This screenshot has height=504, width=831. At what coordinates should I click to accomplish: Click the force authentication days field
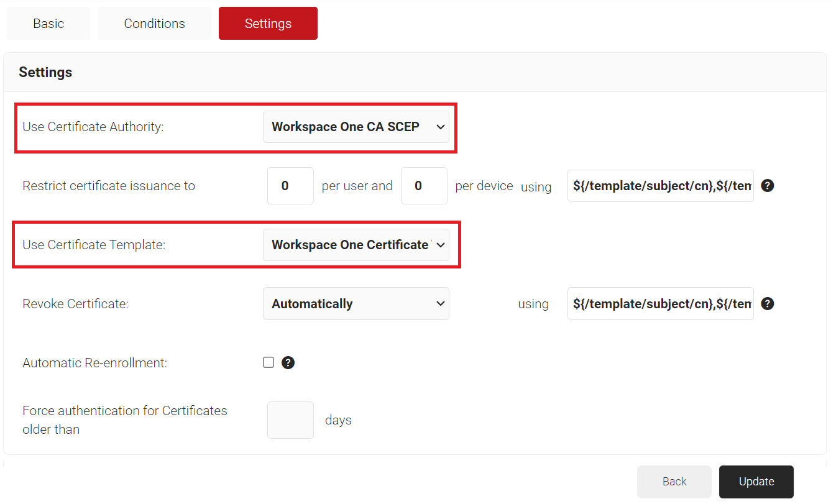(x=290, y=420)
